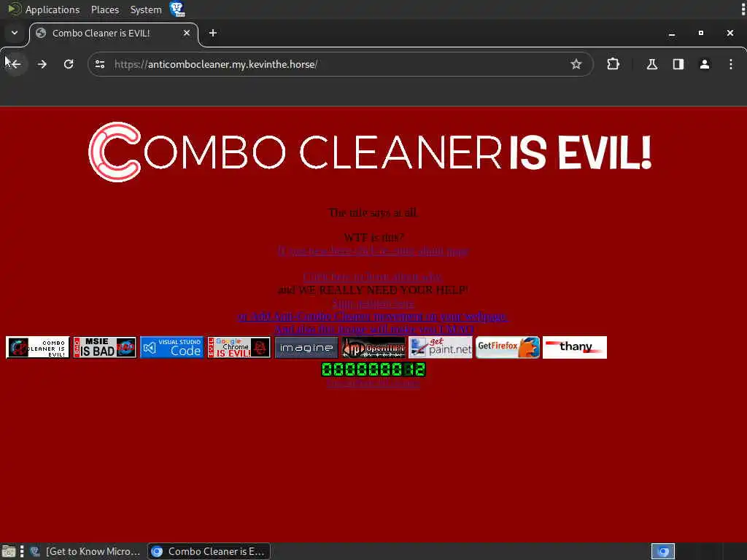The width and height of the screenshot is (747, 560).
Task: Click the Visual Studio Code badge
Action: click(172, 347)
